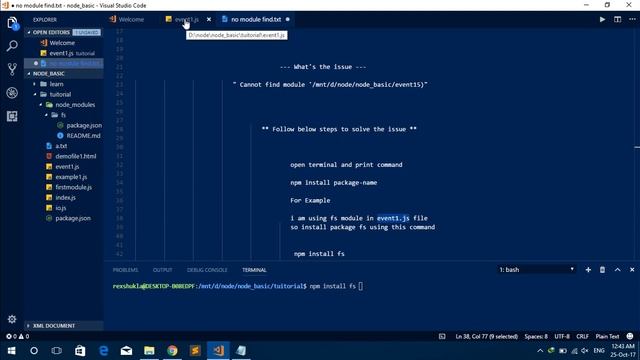Open Manage settings gear icon
The width and height of the screenshot is (640, 360).
point(12,319)
